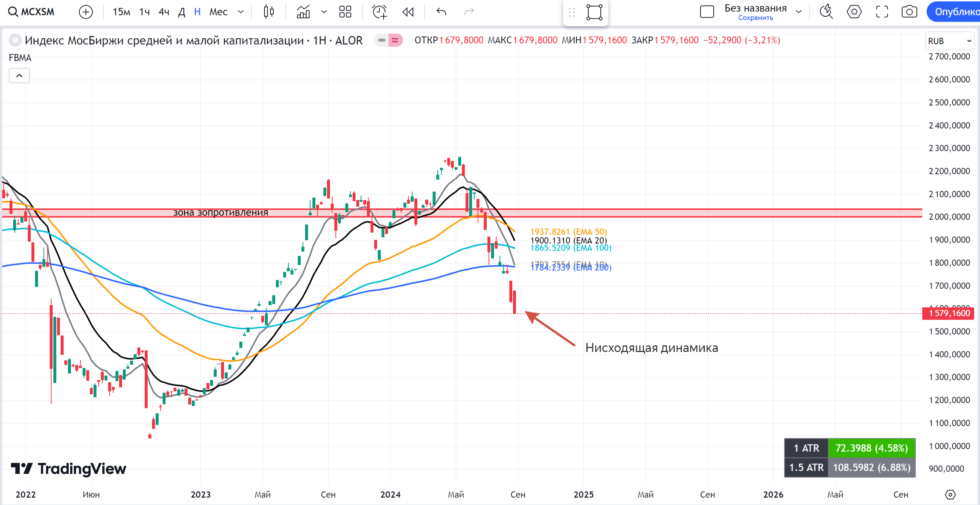Open the layout templates grid icon

pos(345,12)
